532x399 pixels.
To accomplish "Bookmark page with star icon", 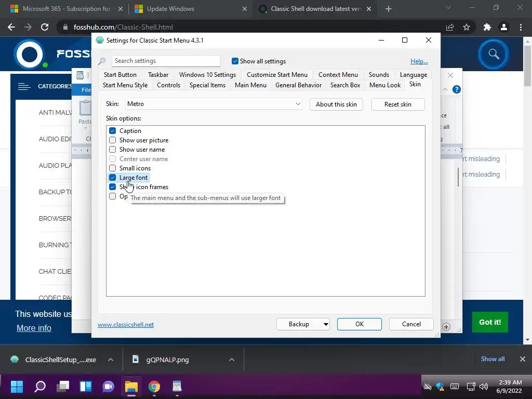I will [x=467, y=27].
